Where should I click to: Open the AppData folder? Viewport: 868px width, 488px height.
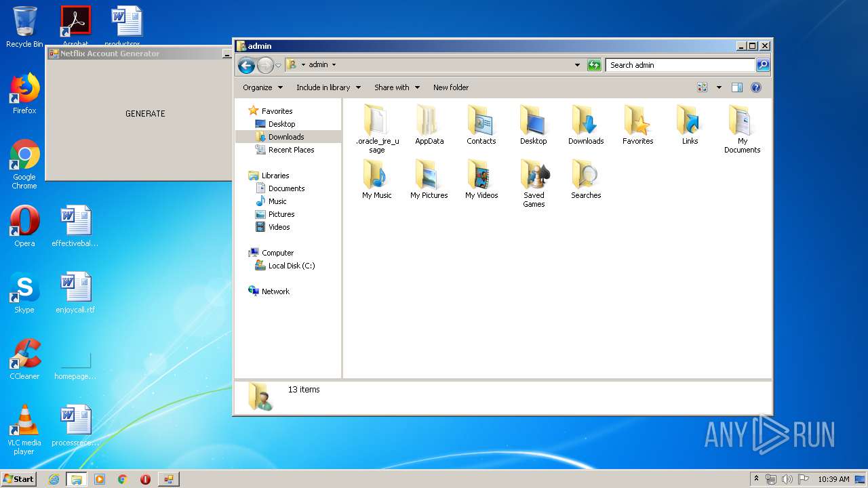click(429, 125)
